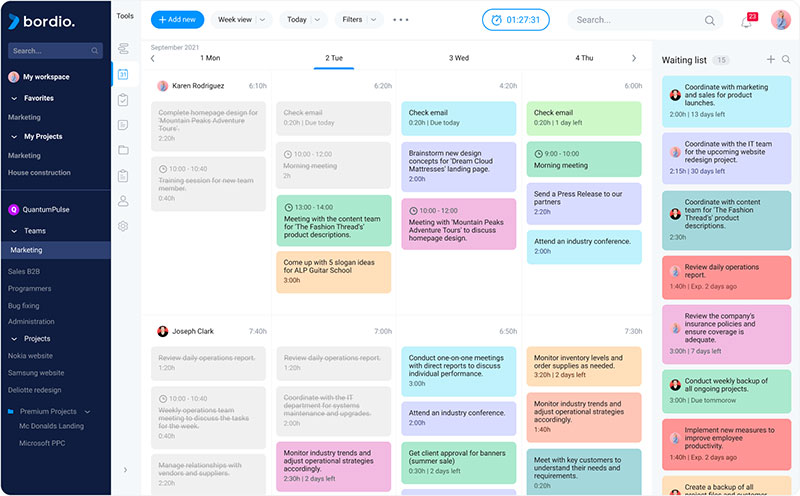The width and height of the screenshot is (800, 496).
Task: Open the task checklist tool icon
Action: (x=123, y=100)
